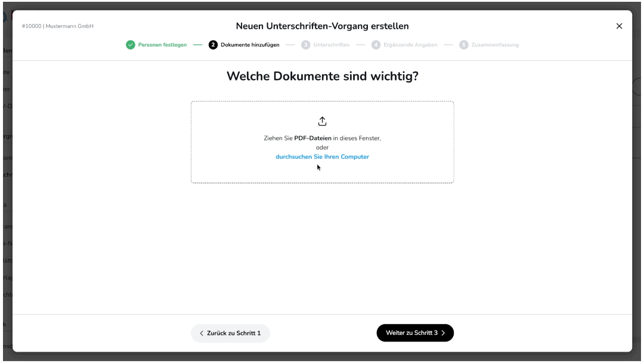Click the step 4 number circle

(376, 45)
